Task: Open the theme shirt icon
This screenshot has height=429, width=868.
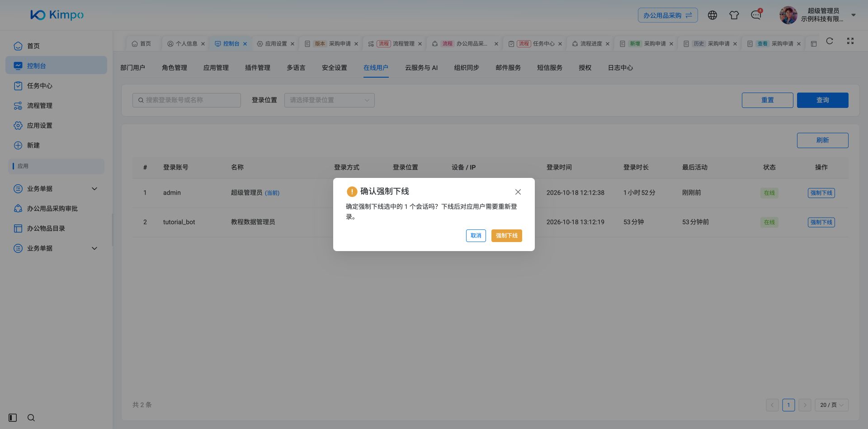Action: coord(734,15)
